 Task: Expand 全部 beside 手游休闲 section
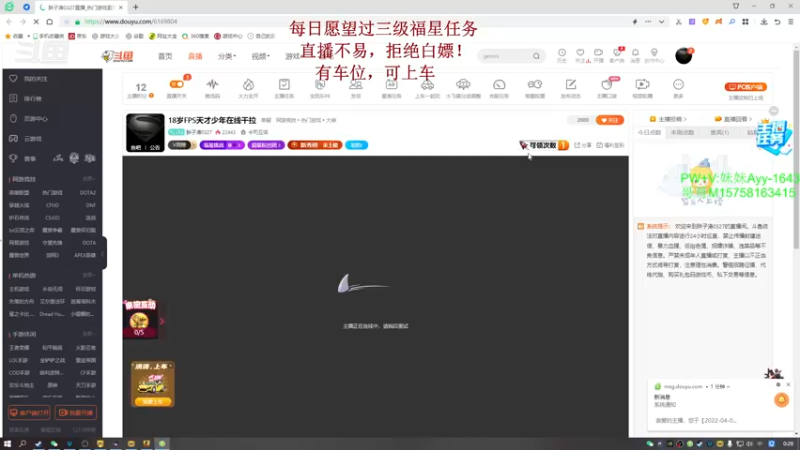(x=88, y=334)
